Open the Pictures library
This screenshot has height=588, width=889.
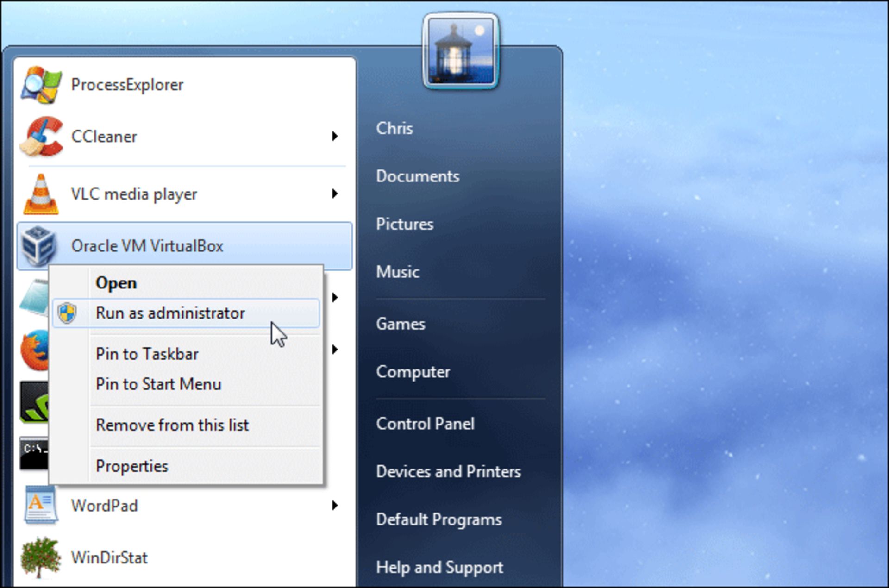point(405,224)
